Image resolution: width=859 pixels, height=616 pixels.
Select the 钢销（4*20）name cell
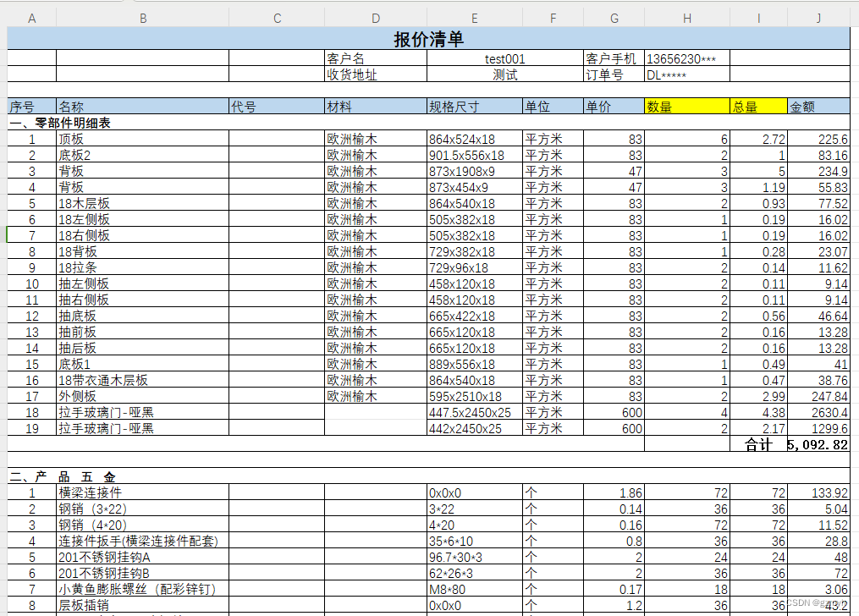142,525
